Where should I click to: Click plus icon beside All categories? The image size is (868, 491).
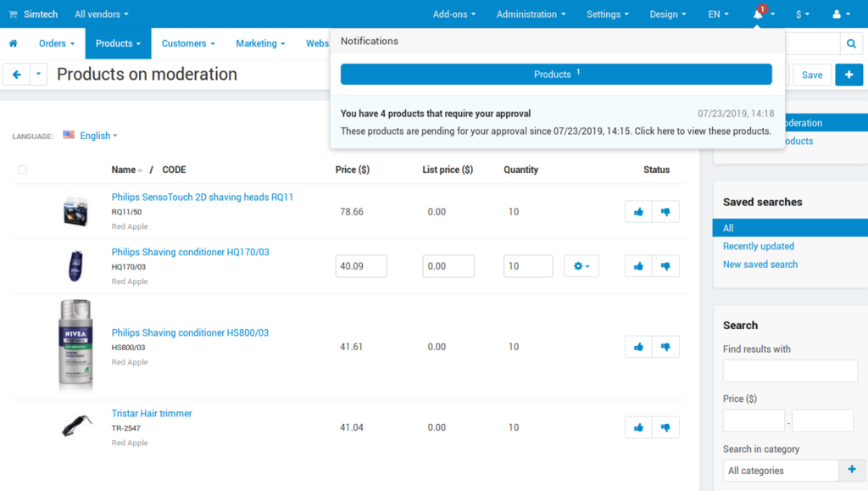(852, 470)
